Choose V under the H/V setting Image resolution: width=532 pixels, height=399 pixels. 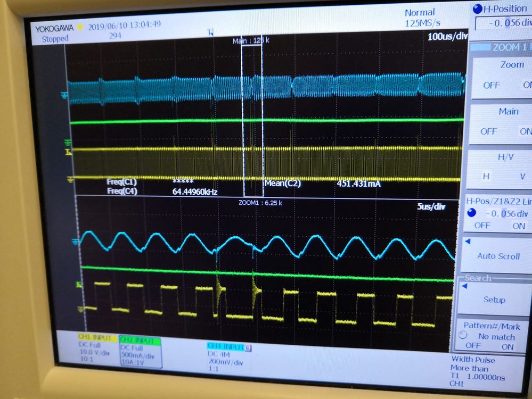click(522, 176)
